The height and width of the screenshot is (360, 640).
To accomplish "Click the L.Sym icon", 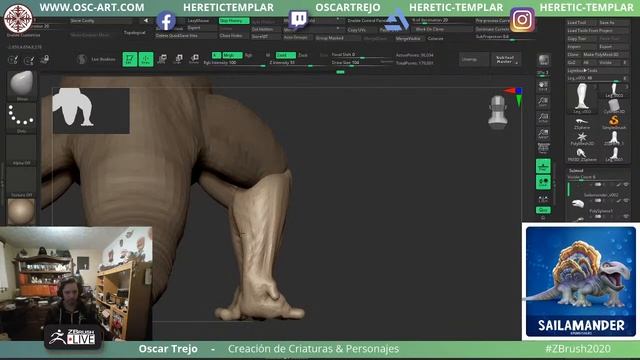I will tap(543, 198).
